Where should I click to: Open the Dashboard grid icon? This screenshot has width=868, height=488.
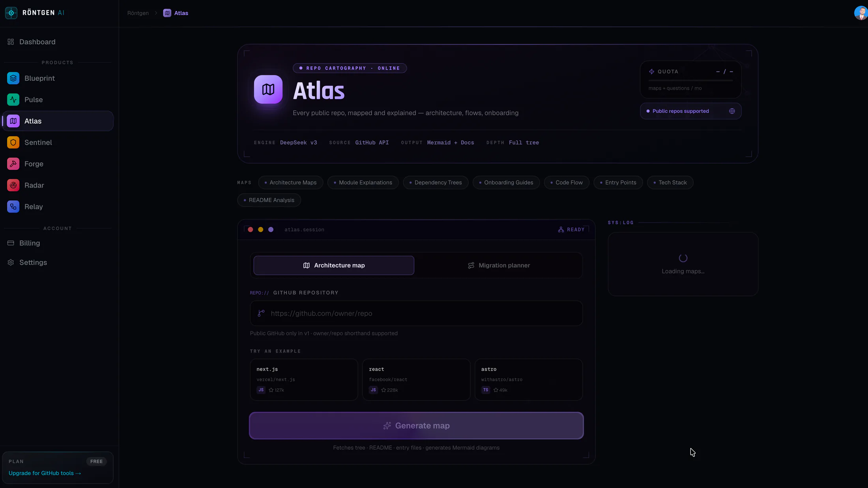pos(11,42)
